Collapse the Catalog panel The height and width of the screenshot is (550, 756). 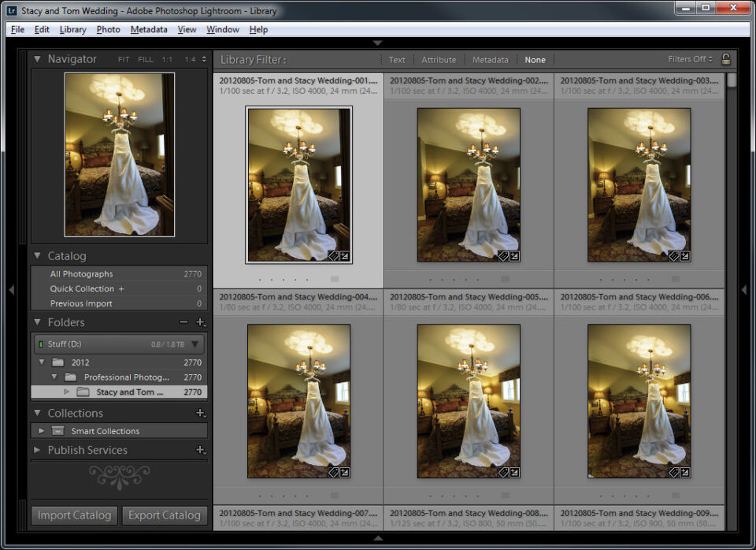[37, 256]
